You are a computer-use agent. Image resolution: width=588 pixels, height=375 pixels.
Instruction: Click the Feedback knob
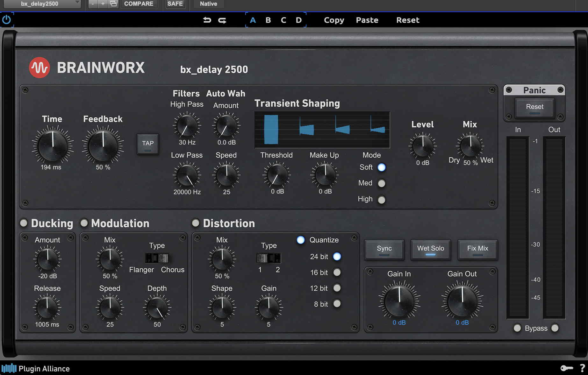tap(103, 145)
